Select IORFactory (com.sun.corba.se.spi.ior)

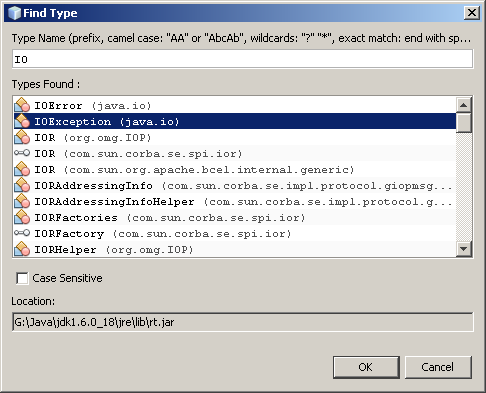(x=235, y=233)
